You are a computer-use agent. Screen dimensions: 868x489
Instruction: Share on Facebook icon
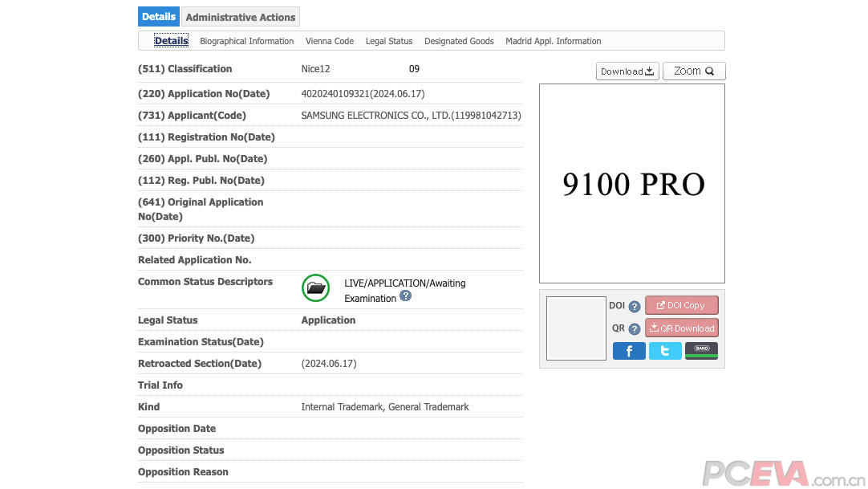(x=629, y=351)
